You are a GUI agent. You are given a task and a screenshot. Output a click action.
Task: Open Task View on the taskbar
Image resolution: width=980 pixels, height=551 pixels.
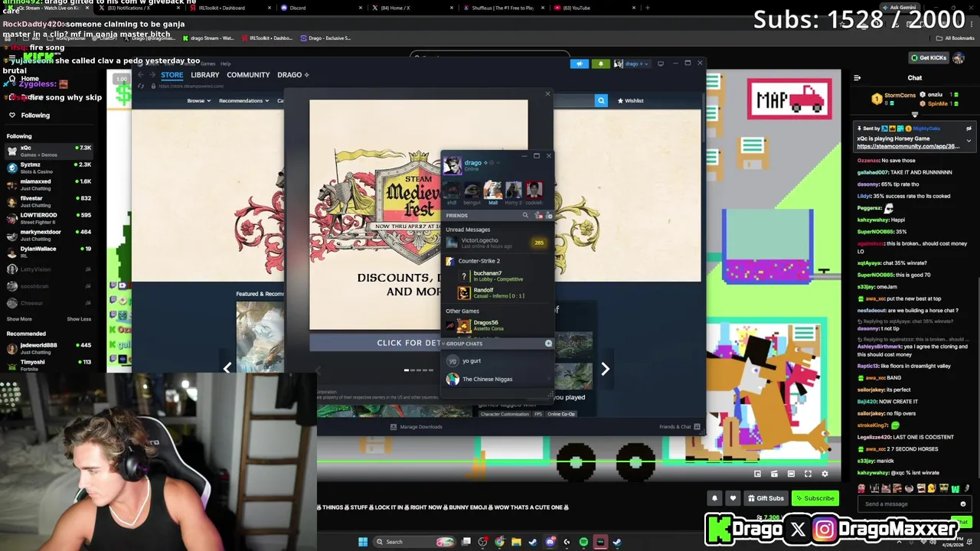pyautogui.click(x=465, y=542)
